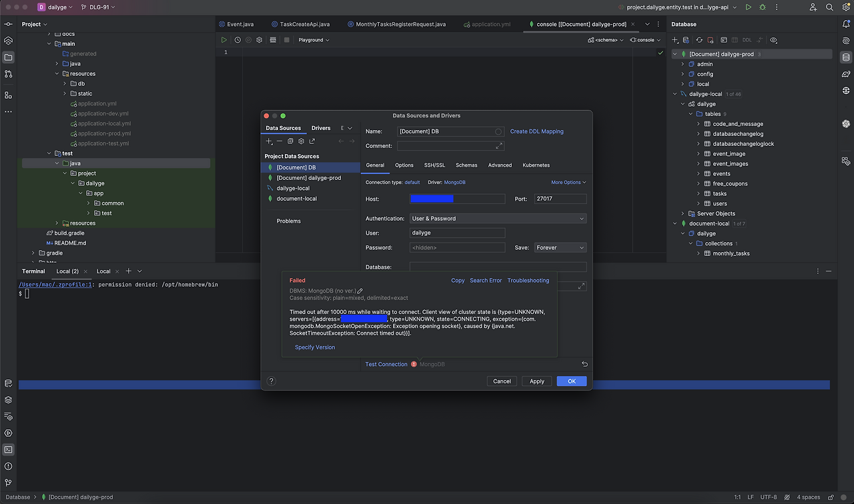The width and height of the screenshot is (854, 504).
Task: Click the duplicate data source icon
Action: click(290, 141)
